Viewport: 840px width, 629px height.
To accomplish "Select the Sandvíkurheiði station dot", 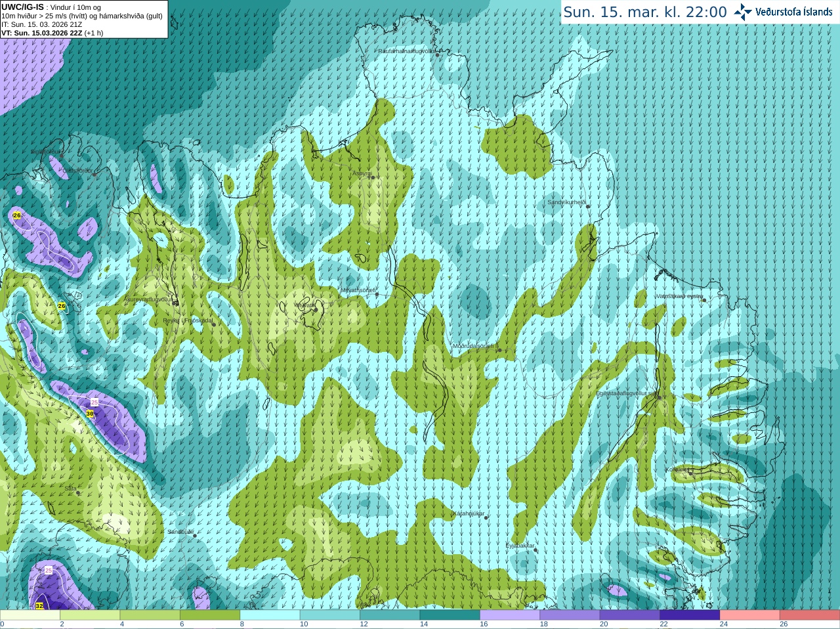I will (x=588, y=206).
